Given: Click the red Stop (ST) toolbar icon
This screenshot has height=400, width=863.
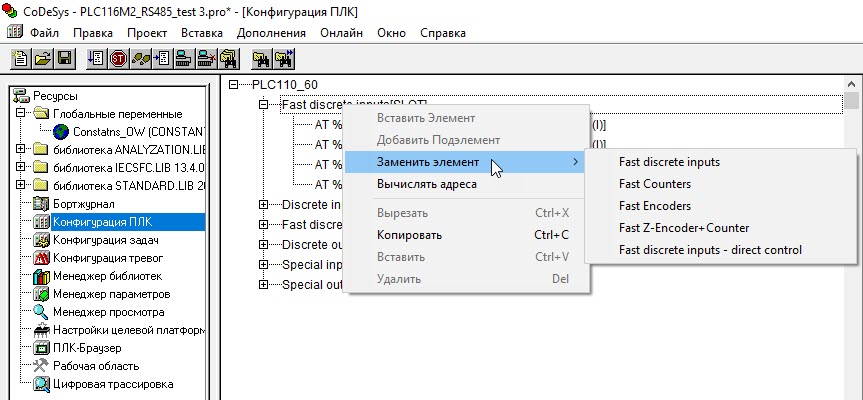Looking at the screenshot, I should [x=118, y=59].
